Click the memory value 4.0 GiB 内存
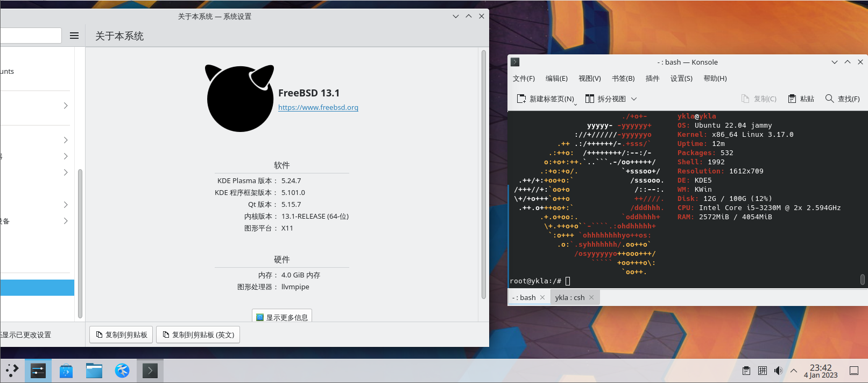This screenshot has height=383, width=868. coord(301,275)
